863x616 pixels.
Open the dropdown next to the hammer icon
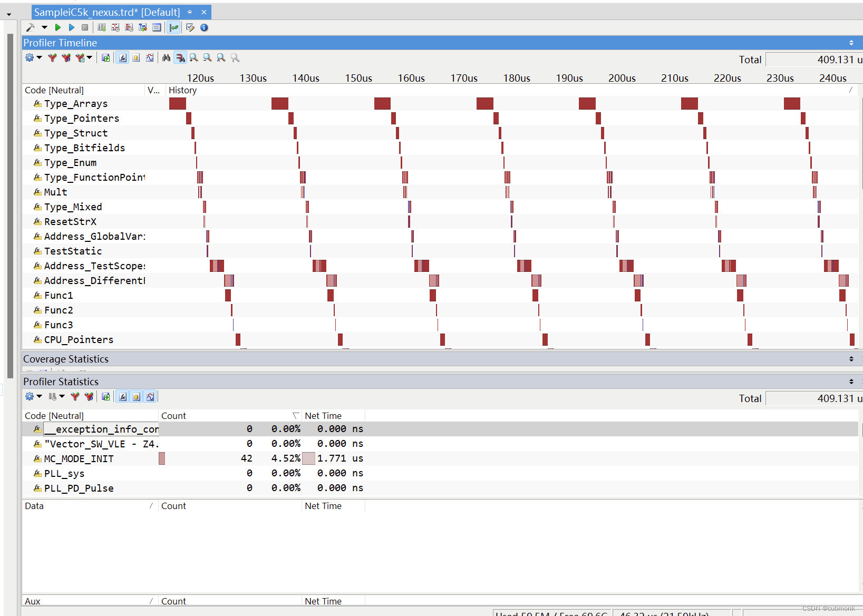pos(44,27)
